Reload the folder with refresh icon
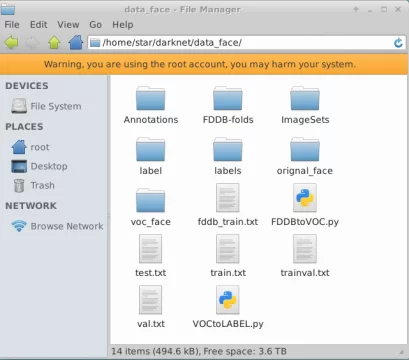 coord(398,43)
